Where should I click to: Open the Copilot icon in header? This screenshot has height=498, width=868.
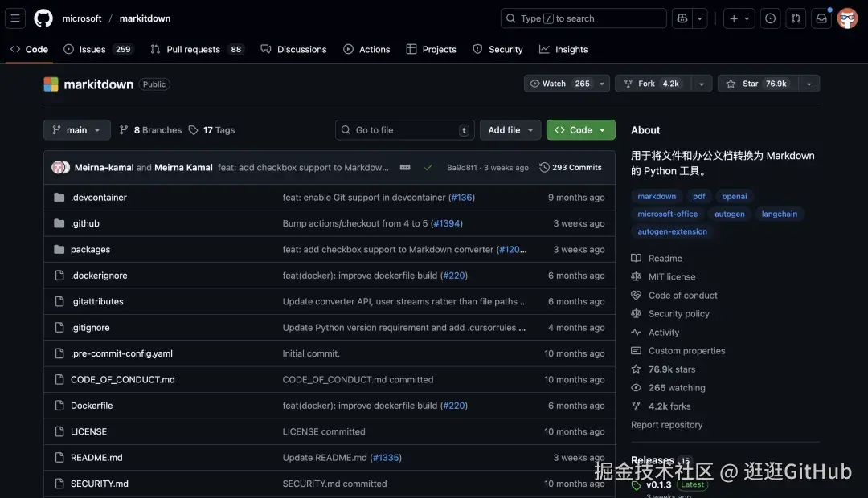point(682,18)
